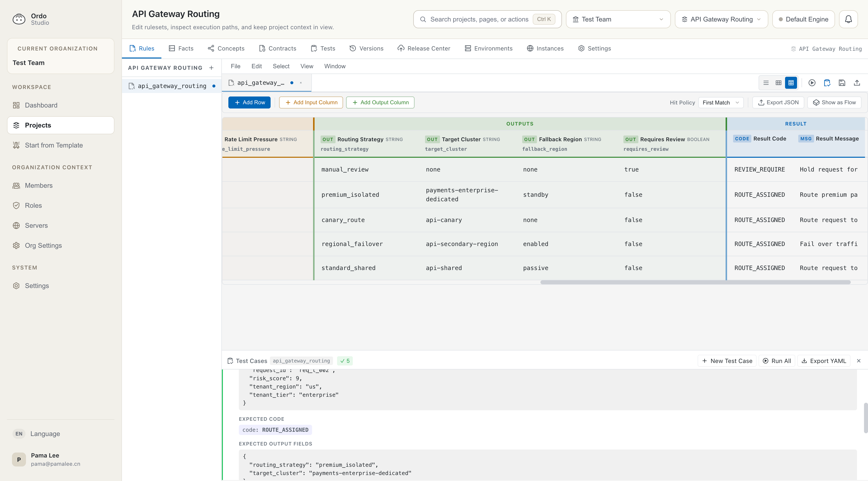The width and height of the screenshot is (868, 481).
Task: Click the Add Input Column button
Action: click(x=311, y=102)
